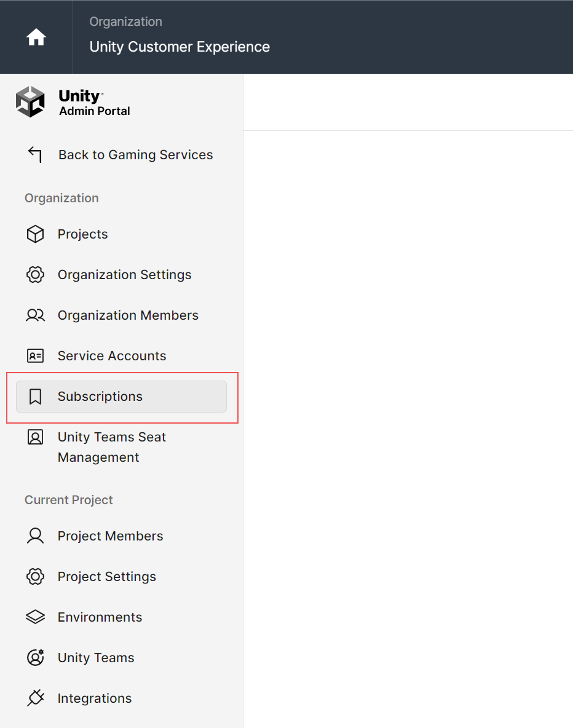Open Unity Teams Seat Management

tap(112, 447)
